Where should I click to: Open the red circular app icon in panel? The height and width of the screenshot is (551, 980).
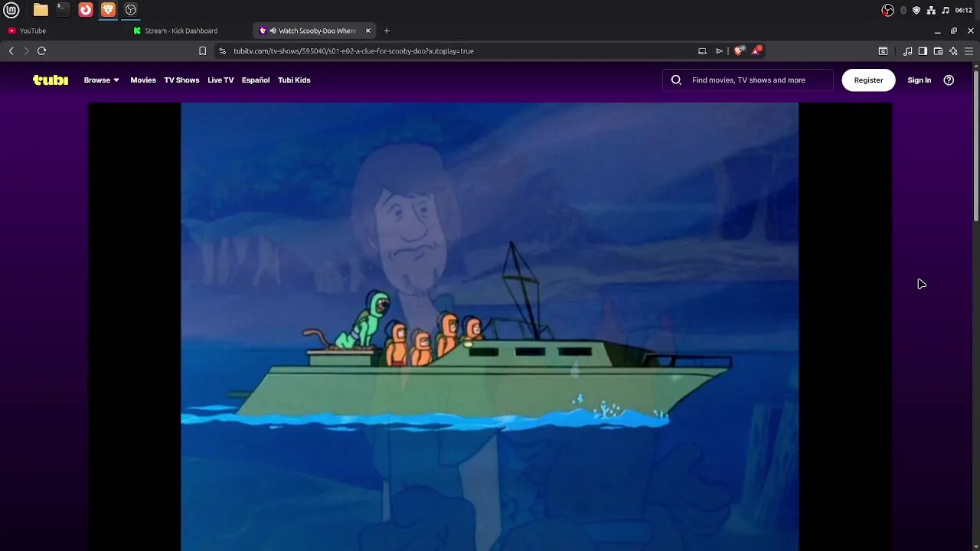[86, 10]
